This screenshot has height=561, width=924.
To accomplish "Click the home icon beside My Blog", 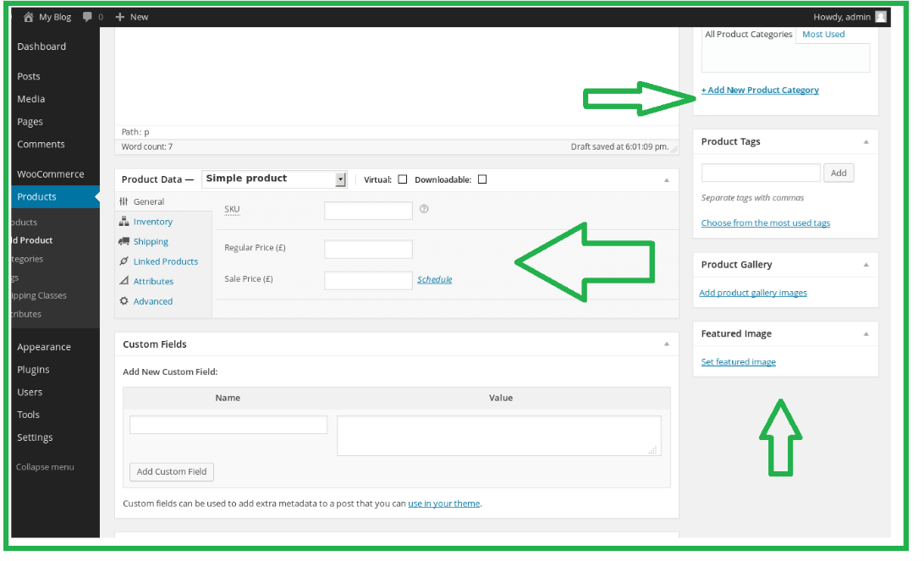I will pyautogui.click(x=30, y=16).
